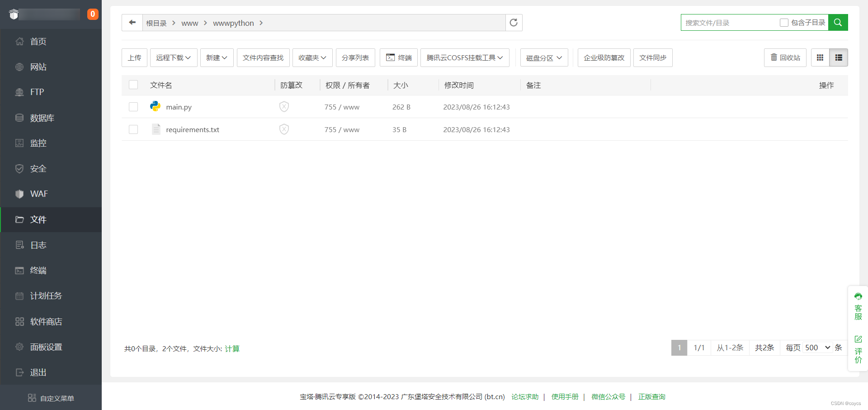The width and height of the screenshot is (868, 410).
Task: Click 文件同步 file sync button
Action: [x=653, y=57]
